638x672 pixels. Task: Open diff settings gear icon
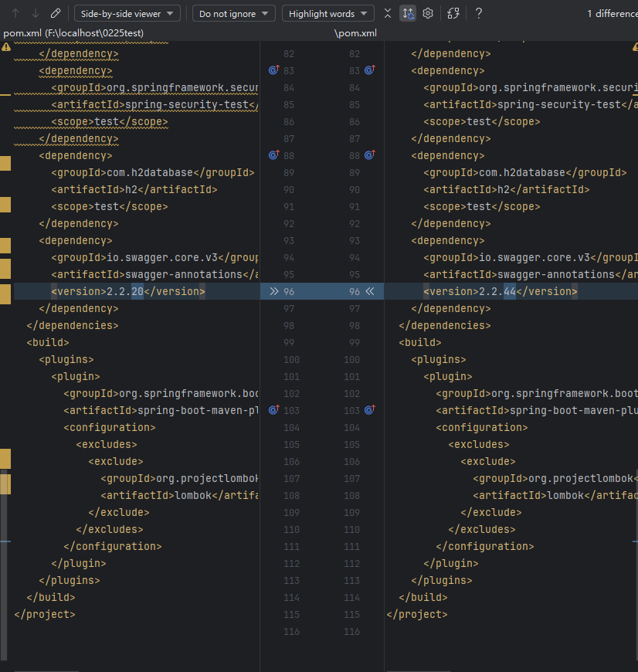(428, 13)
